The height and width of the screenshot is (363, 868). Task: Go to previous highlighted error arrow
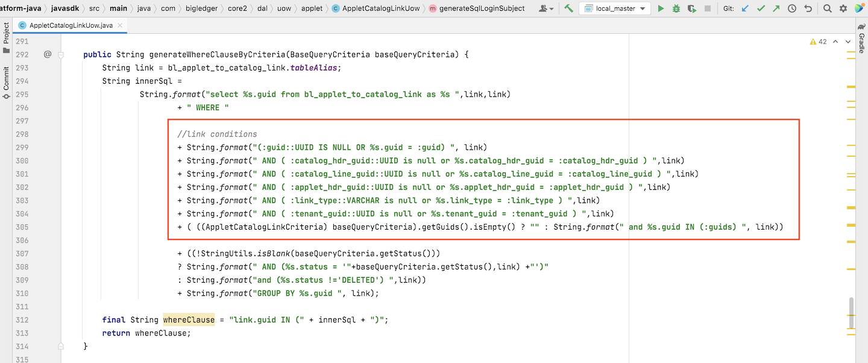pyautogui.click(x=835, y=42)
